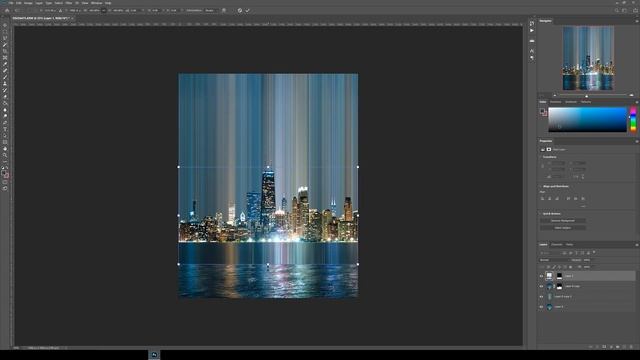
Task: Create a new layer from Layers panel
Action: pyautogui.click(x=624, y=347)
